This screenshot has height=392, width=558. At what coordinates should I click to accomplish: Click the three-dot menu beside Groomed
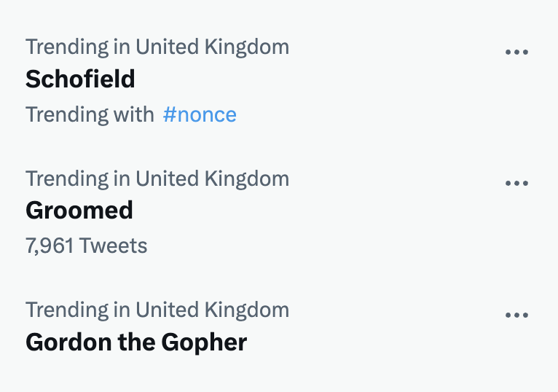click(x=516, y=183)
